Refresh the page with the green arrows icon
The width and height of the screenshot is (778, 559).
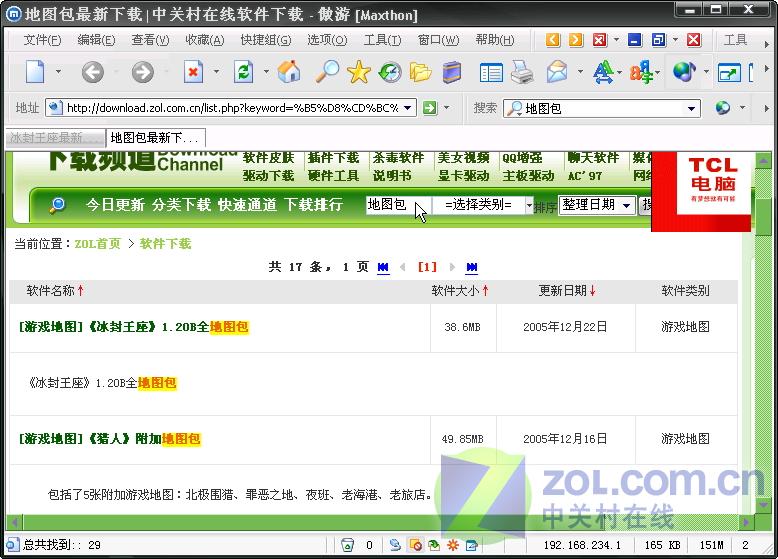click(x=243, y=72)
